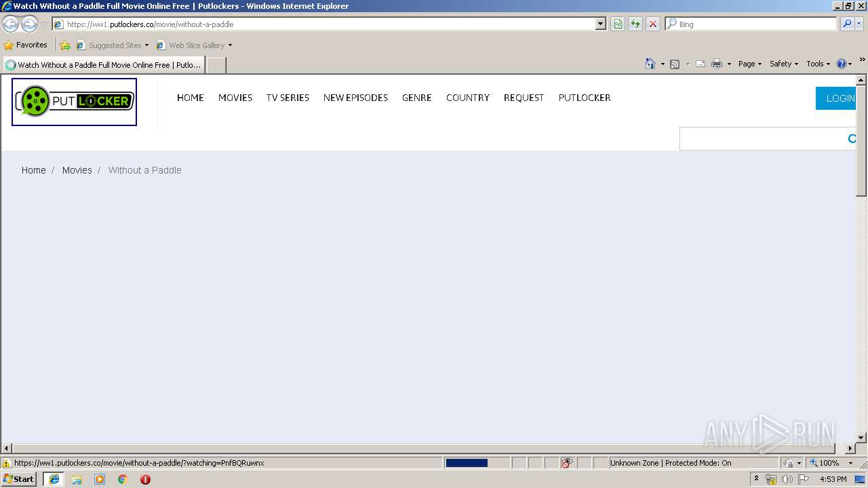The height and width of the screenshot is (488, 868).
Task: Open a new blank tab
Action: point(216,65)
